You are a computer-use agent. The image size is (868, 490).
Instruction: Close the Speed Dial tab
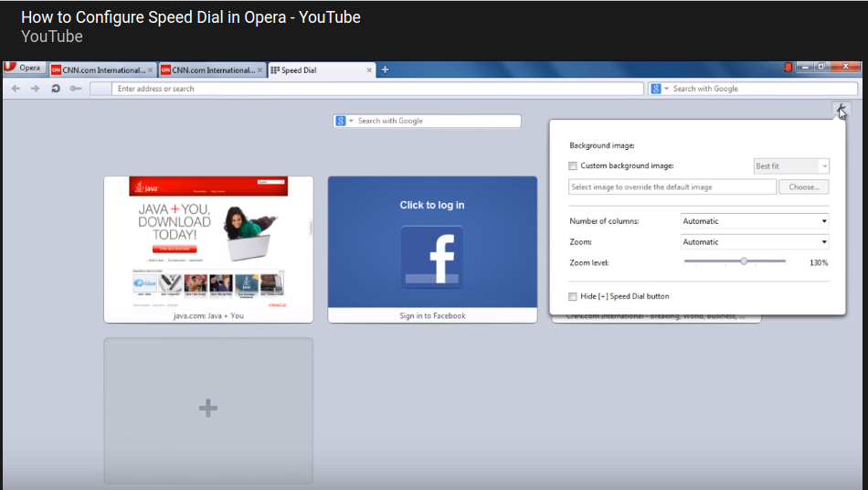[x=369, y=69]
